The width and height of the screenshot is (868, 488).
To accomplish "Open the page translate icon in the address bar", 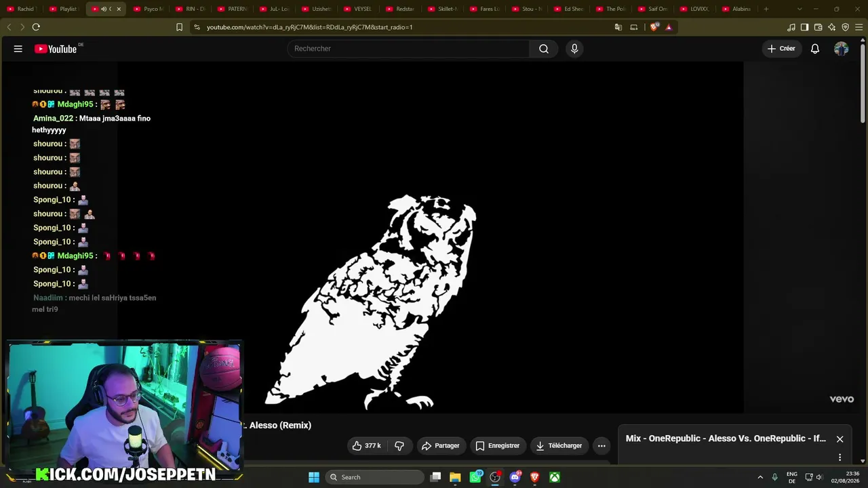I will pos(618,27).
